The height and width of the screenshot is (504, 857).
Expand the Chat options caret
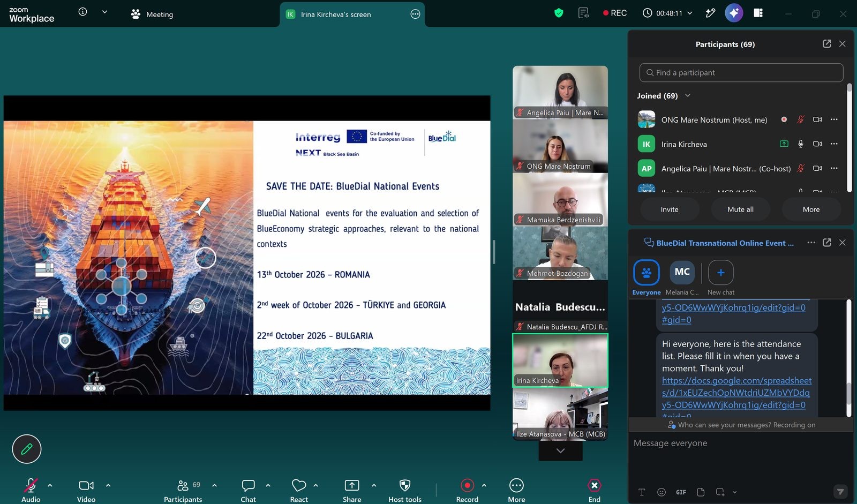coord(268,485)
